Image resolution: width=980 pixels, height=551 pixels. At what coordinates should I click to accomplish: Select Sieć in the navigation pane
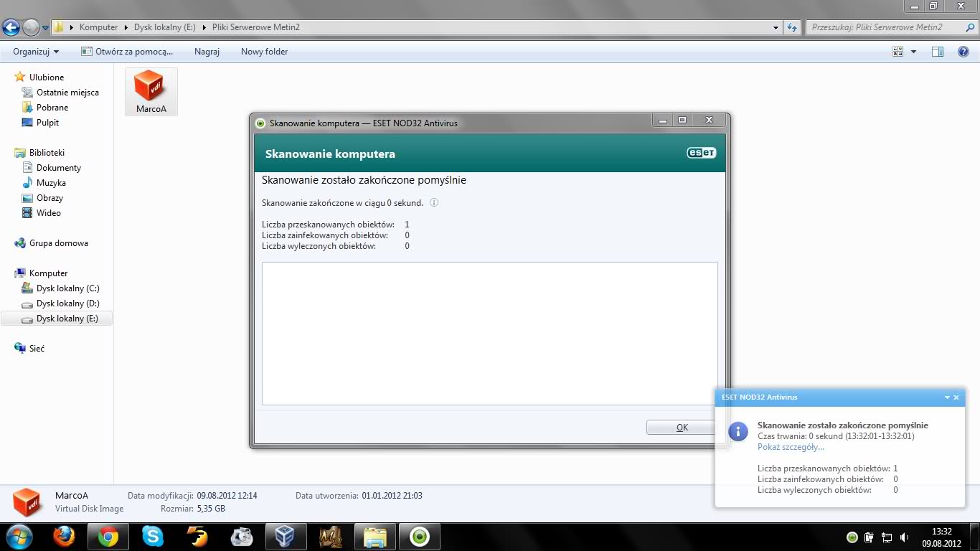(x=37, y=349)
